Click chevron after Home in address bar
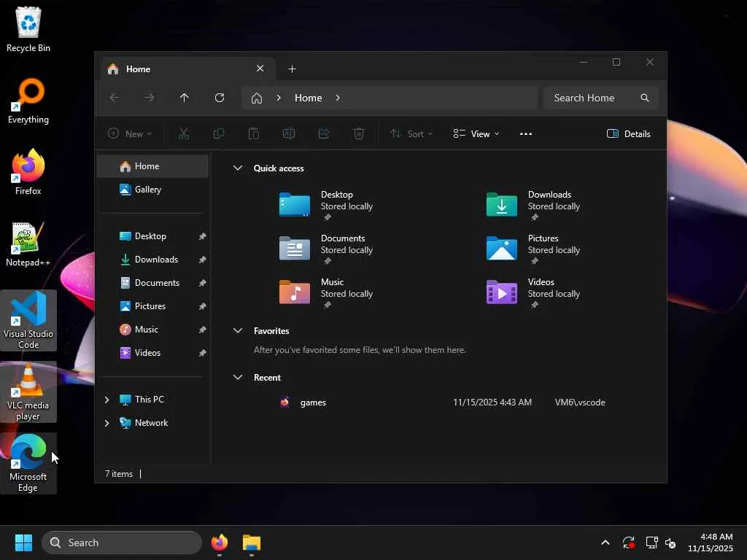 point(338,98)
